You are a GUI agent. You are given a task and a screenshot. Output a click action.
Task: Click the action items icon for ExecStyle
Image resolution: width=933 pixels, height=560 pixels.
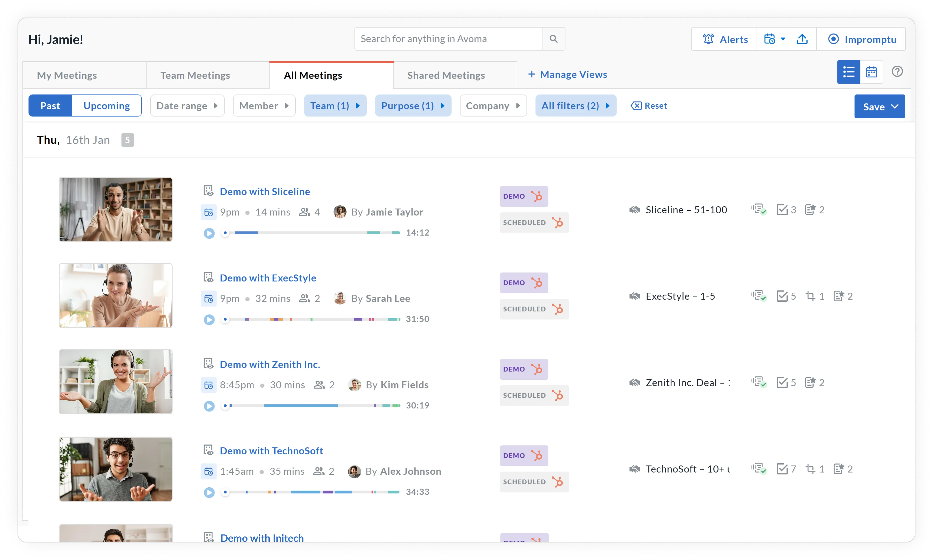coord(782,296)
